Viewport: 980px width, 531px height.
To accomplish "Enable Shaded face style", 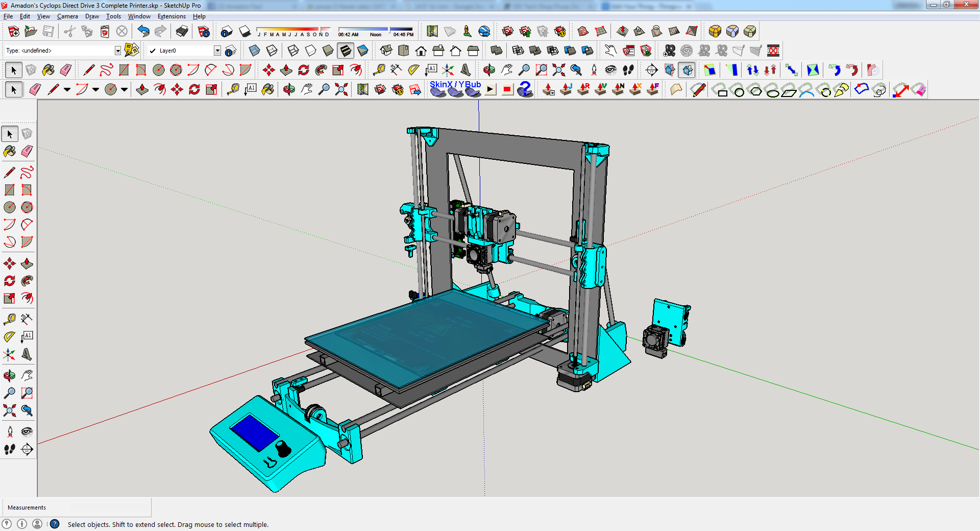I will 328,51.
